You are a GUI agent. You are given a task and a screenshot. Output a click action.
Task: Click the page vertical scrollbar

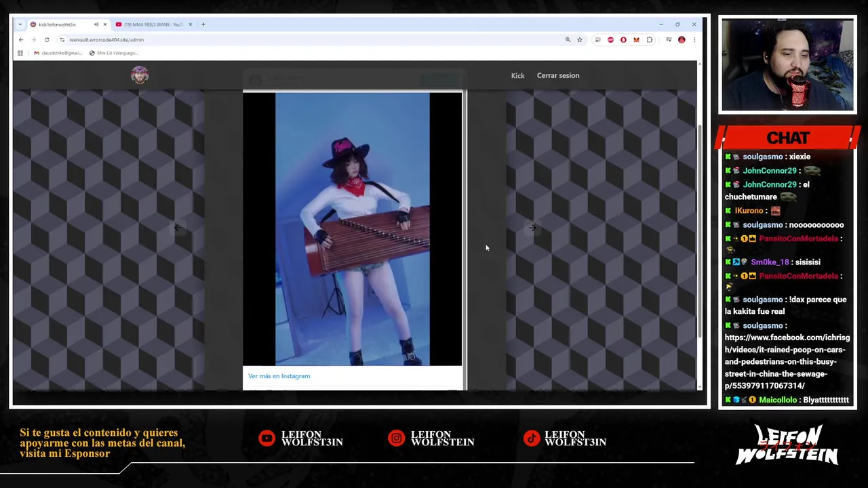coord(699,230)
